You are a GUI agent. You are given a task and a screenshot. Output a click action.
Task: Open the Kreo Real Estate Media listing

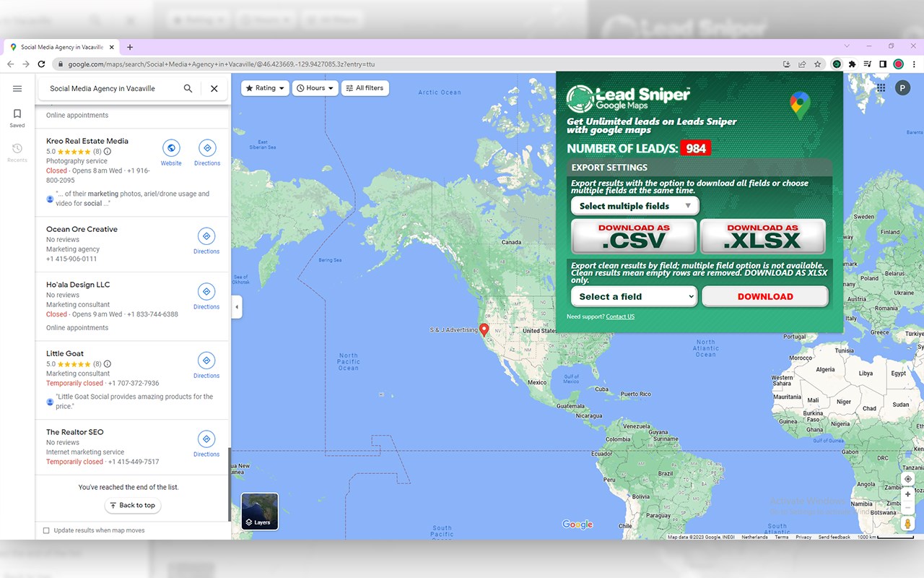(87, 141)
